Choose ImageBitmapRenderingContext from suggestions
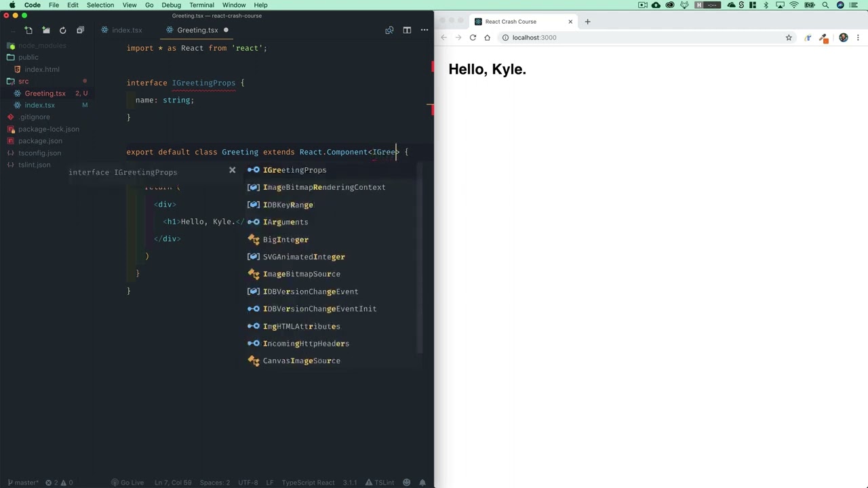Image resolution: width=868 pixels, height=488 pixels. [x=334, y=187]
